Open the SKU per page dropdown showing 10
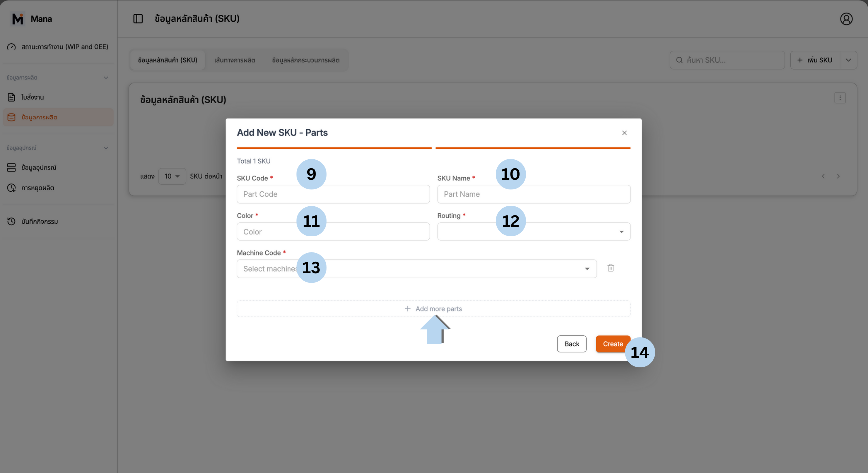868x473 pixels. tap(172, 176)
